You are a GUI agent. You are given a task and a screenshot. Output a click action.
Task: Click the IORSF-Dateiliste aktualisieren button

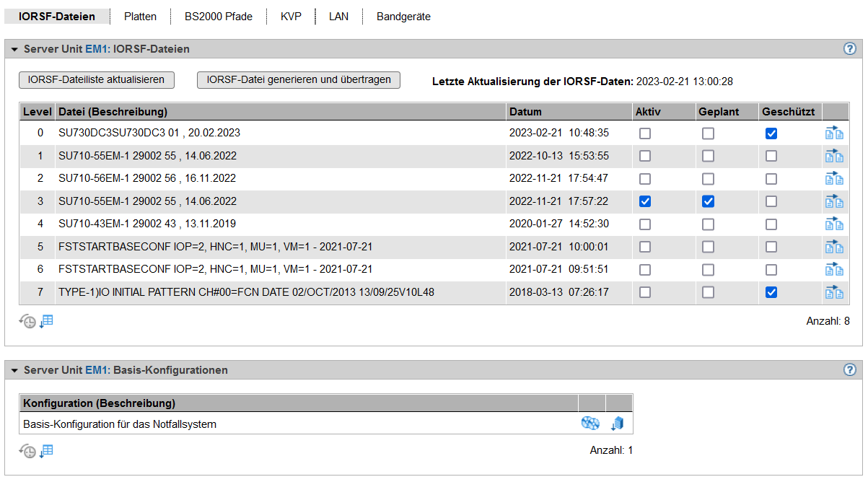pos(96,80)
